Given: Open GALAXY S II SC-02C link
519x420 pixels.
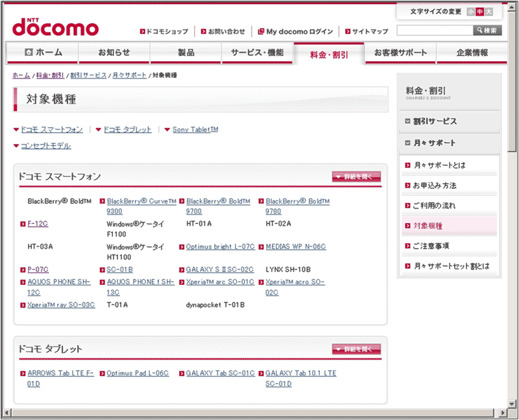Looking at the screenshot, I should (x=220, y=269).
